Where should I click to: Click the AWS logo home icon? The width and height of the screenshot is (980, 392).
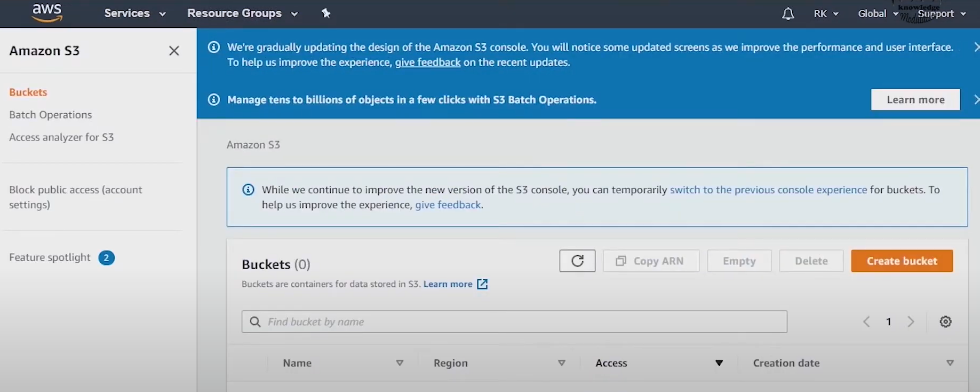47,13
